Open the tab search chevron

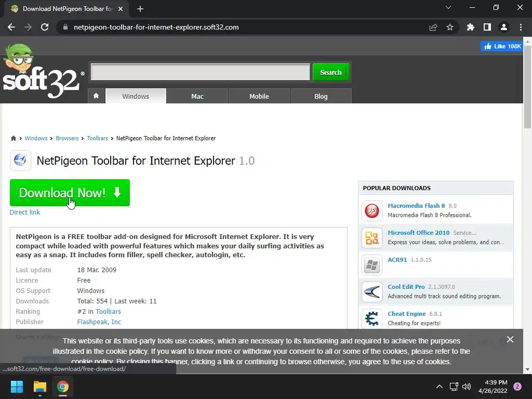pyautogui.click(x=448, y=7)
